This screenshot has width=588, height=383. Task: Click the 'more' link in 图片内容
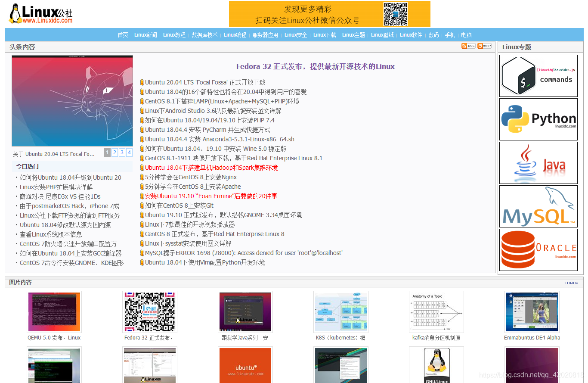[x=572, y=283]
